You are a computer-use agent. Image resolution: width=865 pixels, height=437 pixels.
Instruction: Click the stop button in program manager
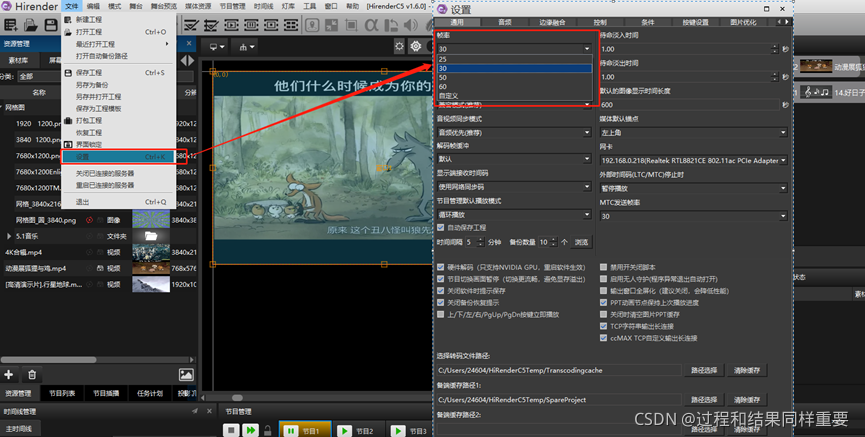231,430
